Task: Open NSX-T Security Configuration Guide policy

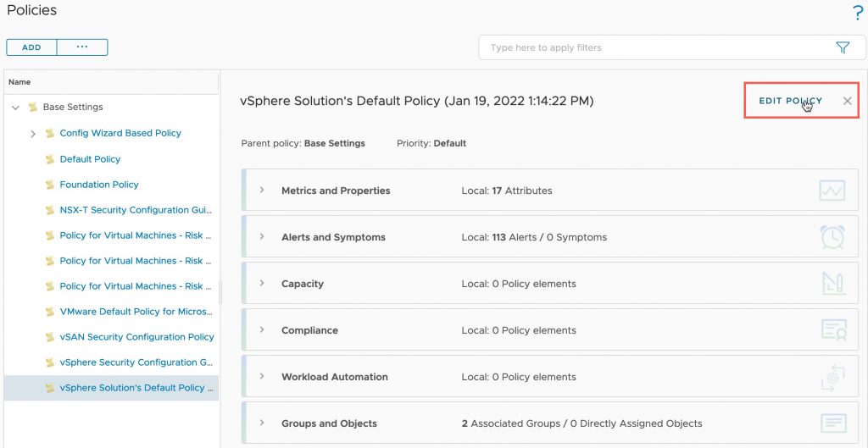Action: [x=136, y=210]
